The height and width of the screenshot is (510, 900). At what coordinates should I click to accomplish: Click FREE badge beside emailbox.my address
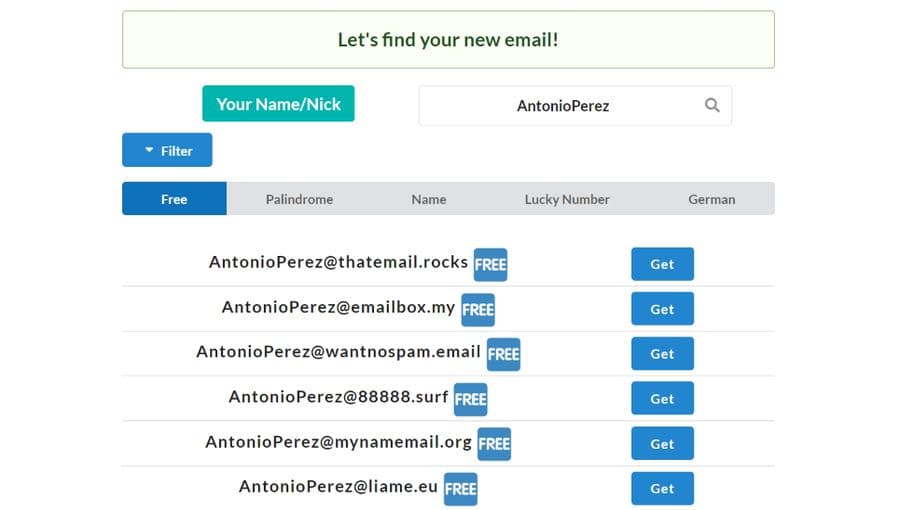pyautogui.click(x=477, y=309)
